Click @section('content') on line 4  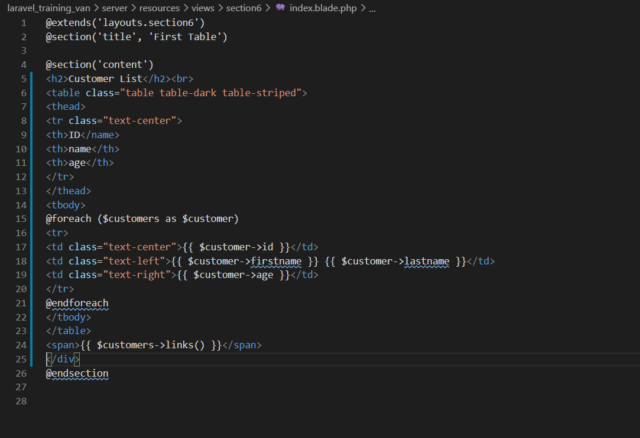100,64
